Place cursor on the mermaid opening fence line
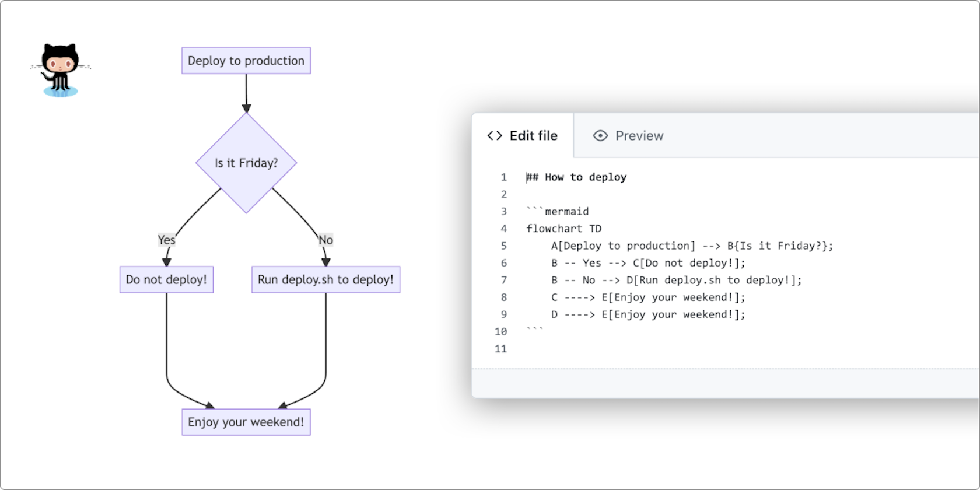Screen dimensions: 980x490 (x=557, y=211)
